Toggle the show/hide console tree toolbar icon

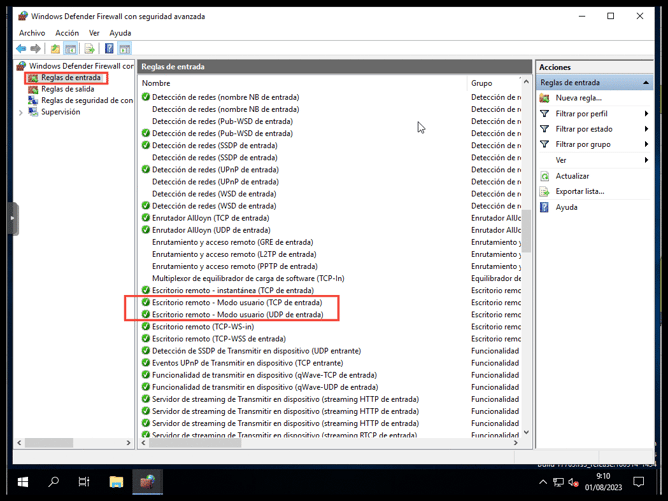click(70, 49)
